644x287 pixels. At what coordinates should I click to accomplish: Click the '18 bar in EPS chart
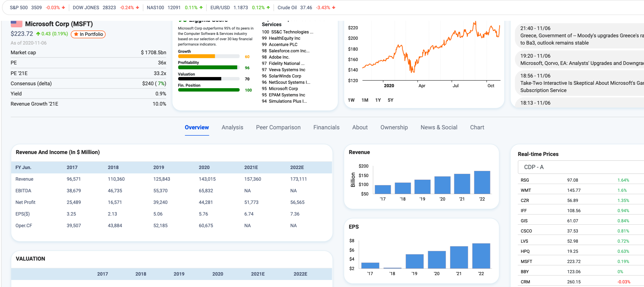point(392,268)
